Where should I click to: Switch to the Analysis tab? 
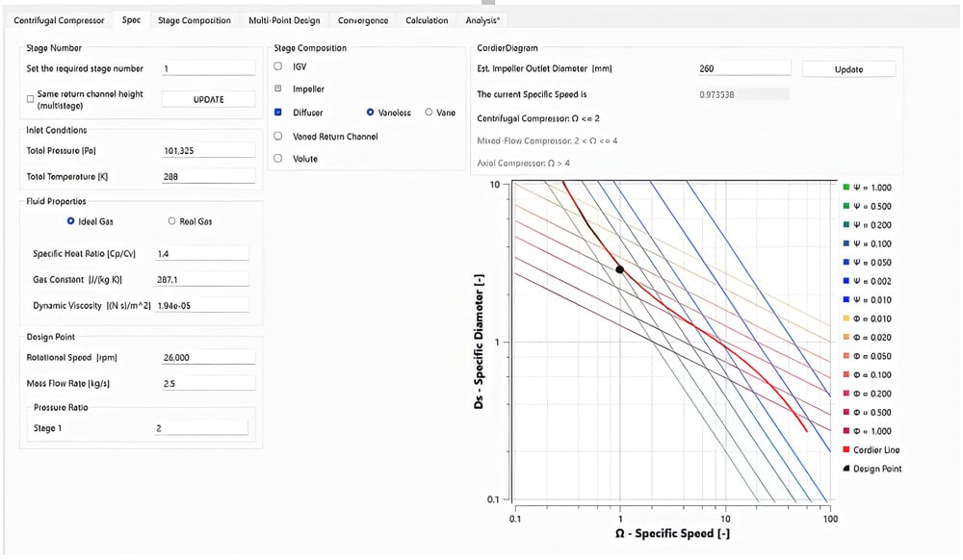(x=482, y=20)
